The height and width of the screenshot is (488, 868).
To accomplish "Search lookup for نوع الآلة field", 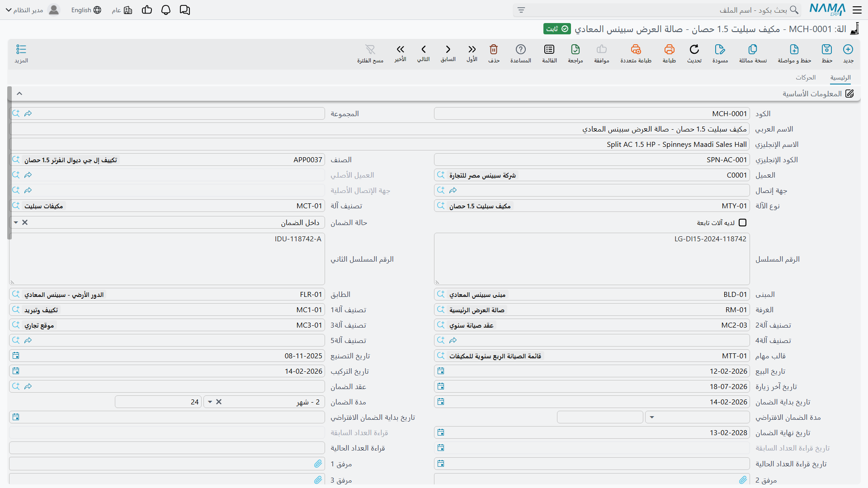I will 441,206.
